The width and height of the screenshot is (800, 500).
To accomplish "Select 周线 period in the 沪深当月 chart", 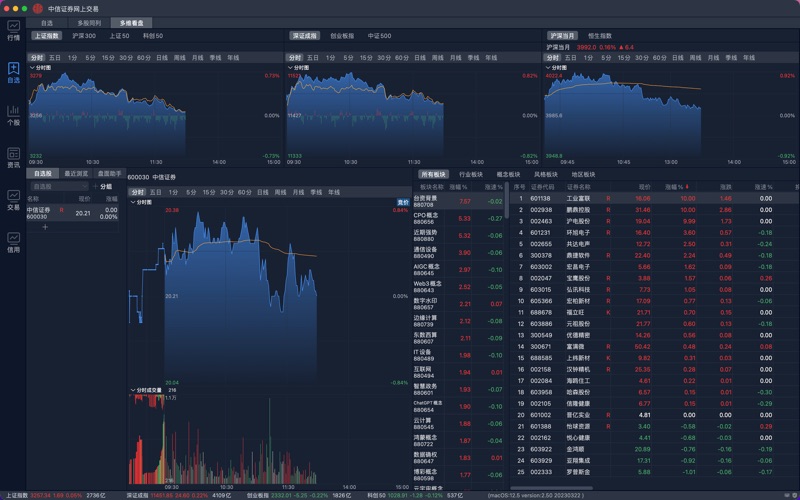I will click(x=695, y=58).
